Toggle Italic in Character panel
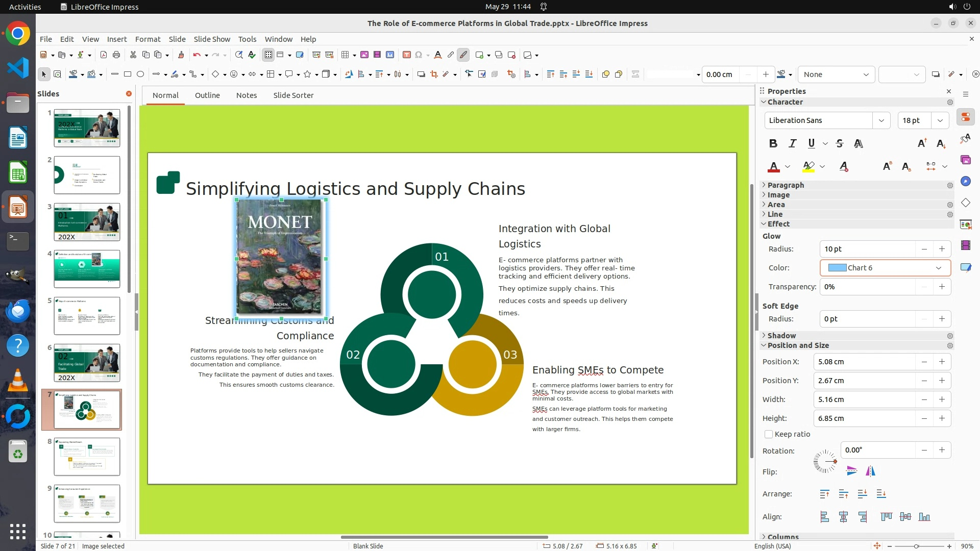The height and width of the screenshot is (551, 980). click(x=792, y=143)
